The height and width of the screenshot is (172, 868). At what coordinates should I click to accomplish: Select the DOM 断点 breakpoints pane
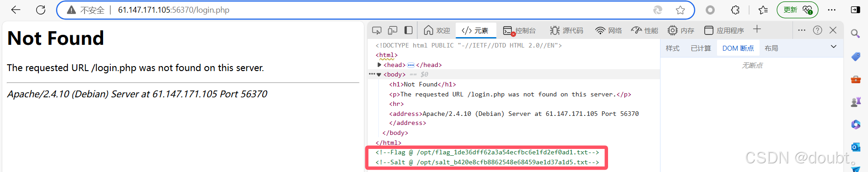pyautogui.click(x=738, y=48)
